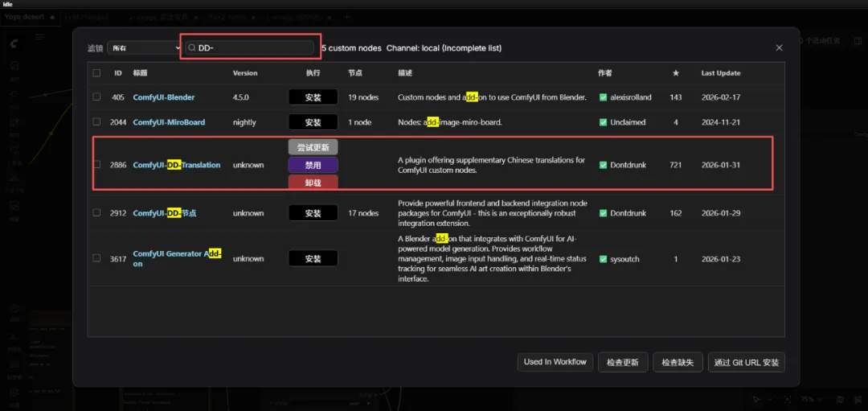This screenshot has width=868, height=411.
Task: Click the verified check icon in the ComfyUI-DD-节点 row
Action: (x=604, y=213)
